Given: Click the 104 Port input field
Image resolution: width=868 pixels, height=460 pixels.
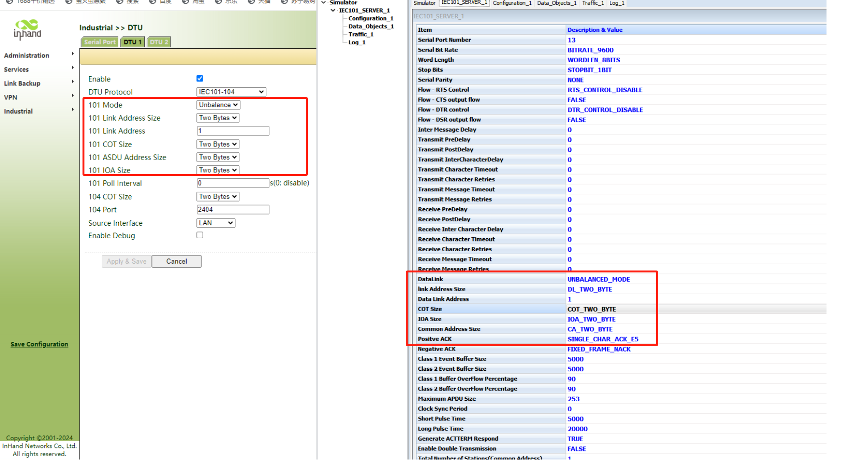Looking at the screenshot, I should [x=233, y=209].
